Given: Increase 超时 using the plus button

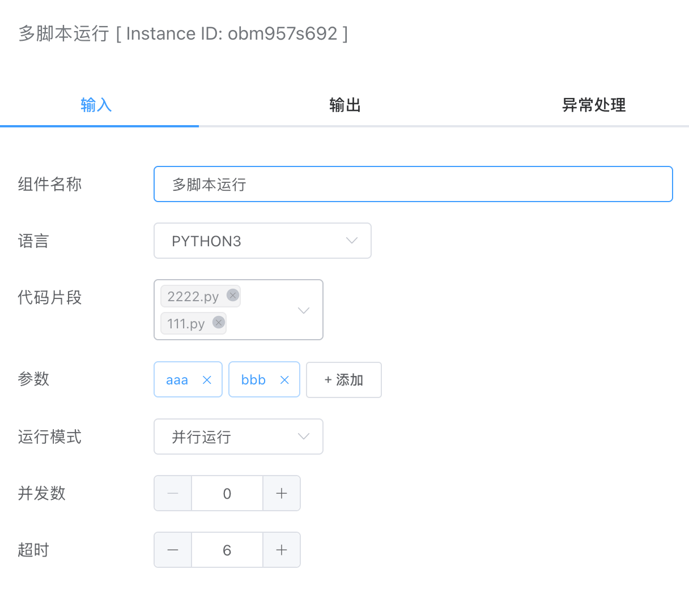Looking at the screenshot, I should (281, 550).
